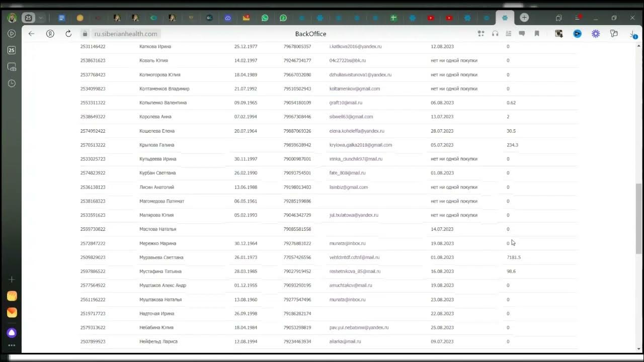Switch to the blue document tab
The image size is (644, 362).
click(62, 18)
